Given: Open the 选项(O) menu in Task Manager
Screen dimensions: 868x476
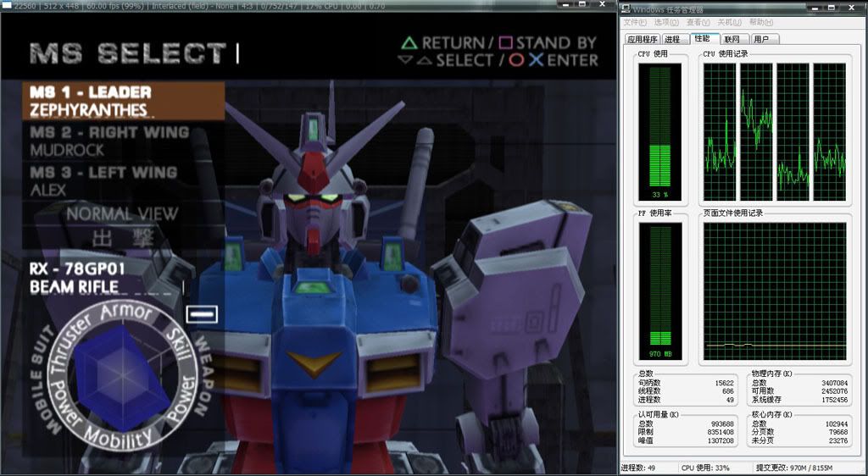Looking at the screenshot, I should [x=666, y=23].
